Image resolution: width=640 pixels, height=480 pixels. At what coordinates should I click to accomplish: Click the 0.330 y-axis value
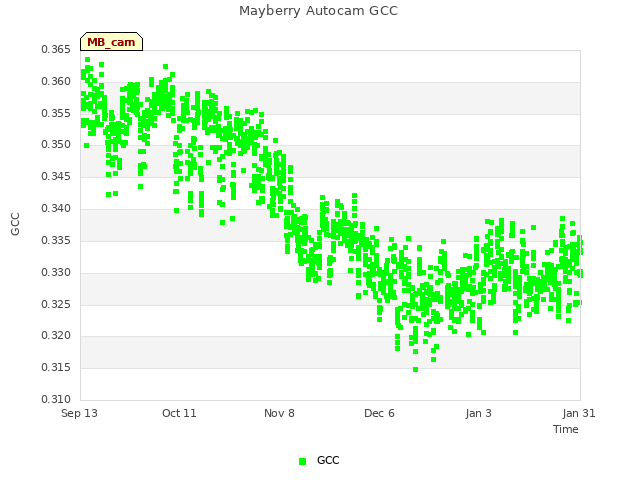tap(56, 272)
